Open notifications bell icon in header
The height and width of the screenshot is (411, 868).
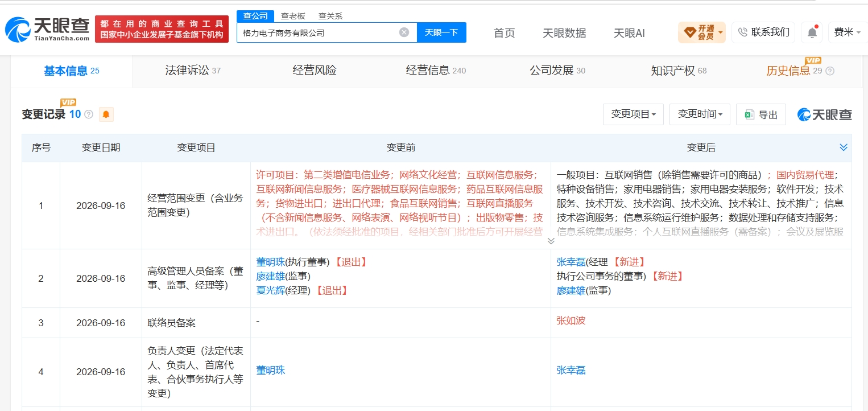click(x=812, y=32)
